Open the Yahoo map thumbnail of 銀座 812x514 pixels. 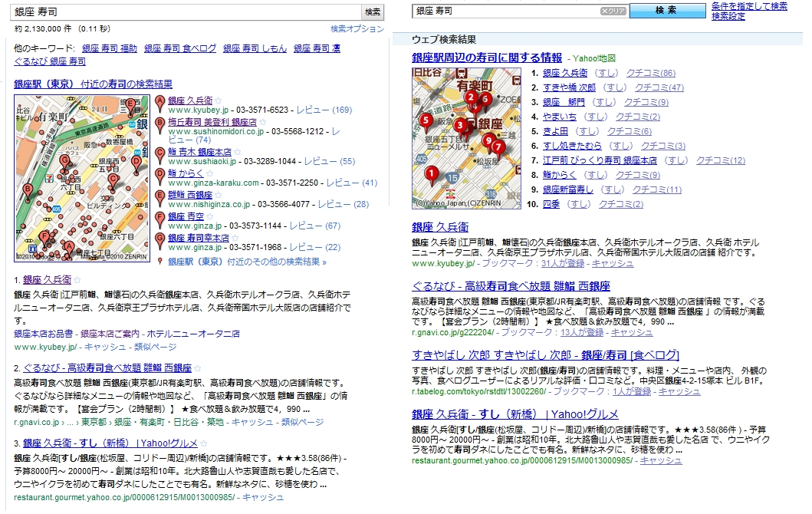467,138
